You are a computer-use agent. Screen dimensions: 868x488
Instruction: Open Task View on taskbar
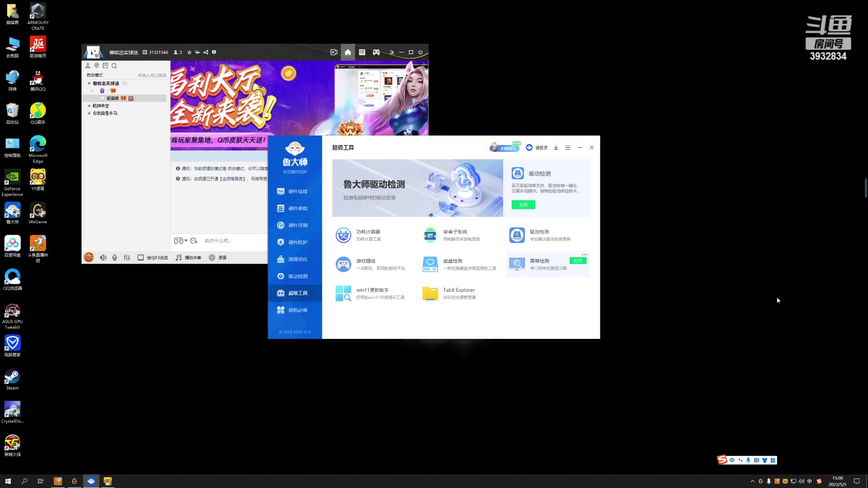point(41,481)
